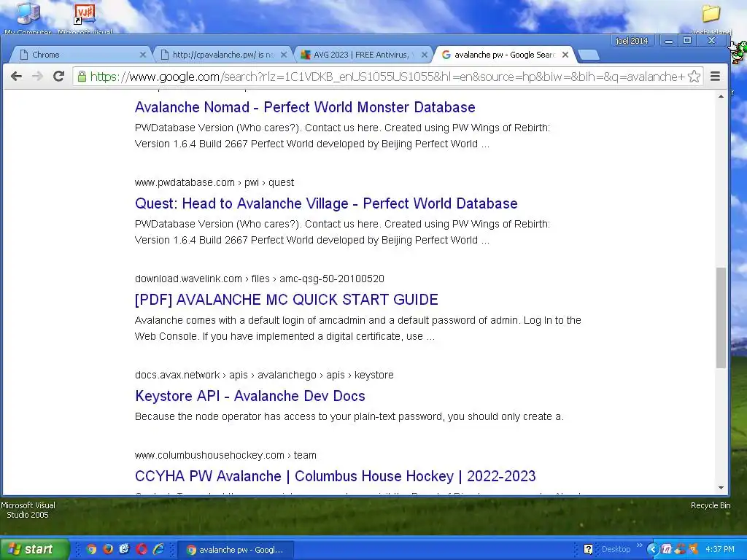This screenshot has height=560, width=747.
Task: Click the forward navigation arrow
Action: click(x=37, y=76)
